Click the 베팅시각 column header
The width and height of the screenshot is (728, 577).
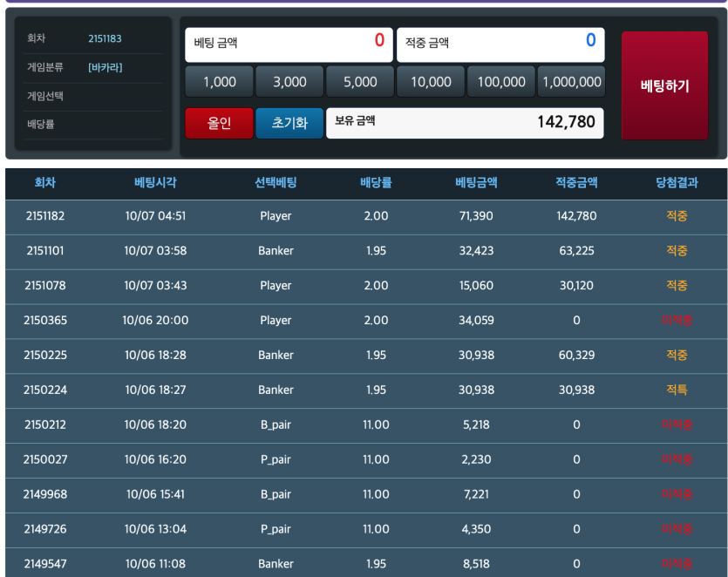155,182
